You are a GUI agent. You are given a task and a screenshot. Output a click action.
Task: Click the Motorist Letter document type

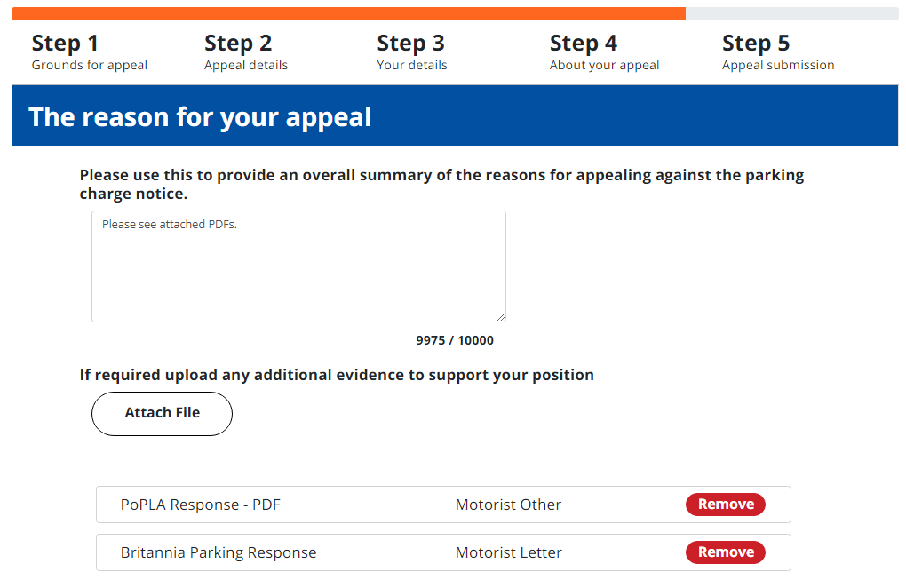coord(508,552)
